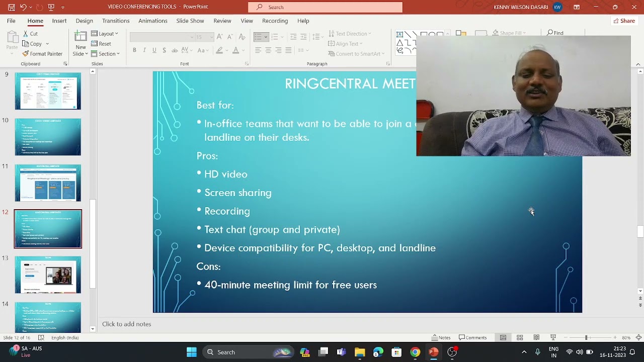This screenshot has width=644, height=362.
Task: Toggle Text Shadow formatting
Action: (x=165, y=50)
